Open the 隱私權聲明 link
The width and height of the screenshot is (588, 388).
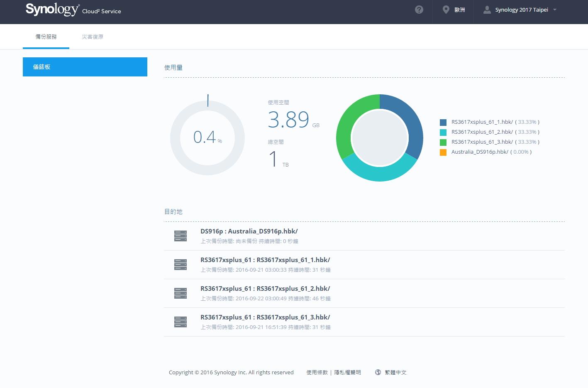pyautogui.click(x=347, y=372)
